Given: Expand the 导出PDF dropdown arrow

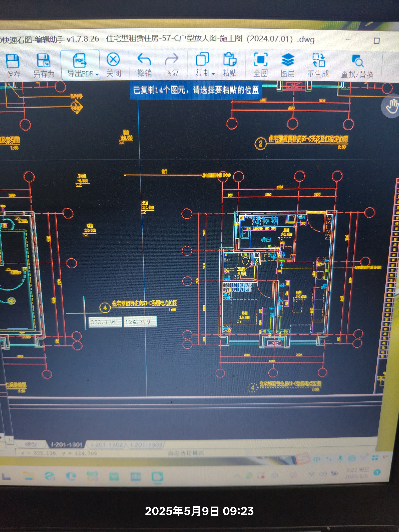Looking at the screenshot, I should point(97,75).
